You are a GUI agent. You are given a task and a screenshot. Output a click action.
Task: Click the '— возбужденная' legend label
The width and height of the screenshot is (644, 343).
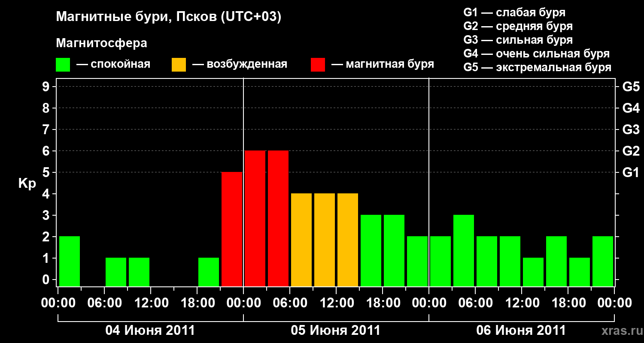240,64
